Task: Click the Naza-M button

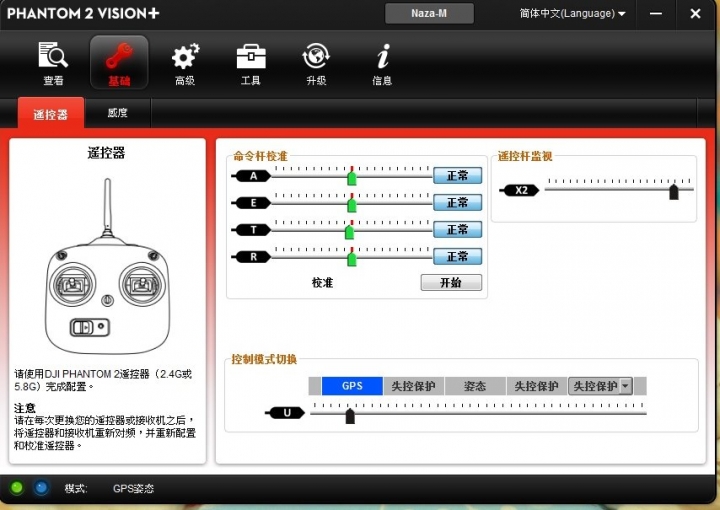Action: click(429, 13)
